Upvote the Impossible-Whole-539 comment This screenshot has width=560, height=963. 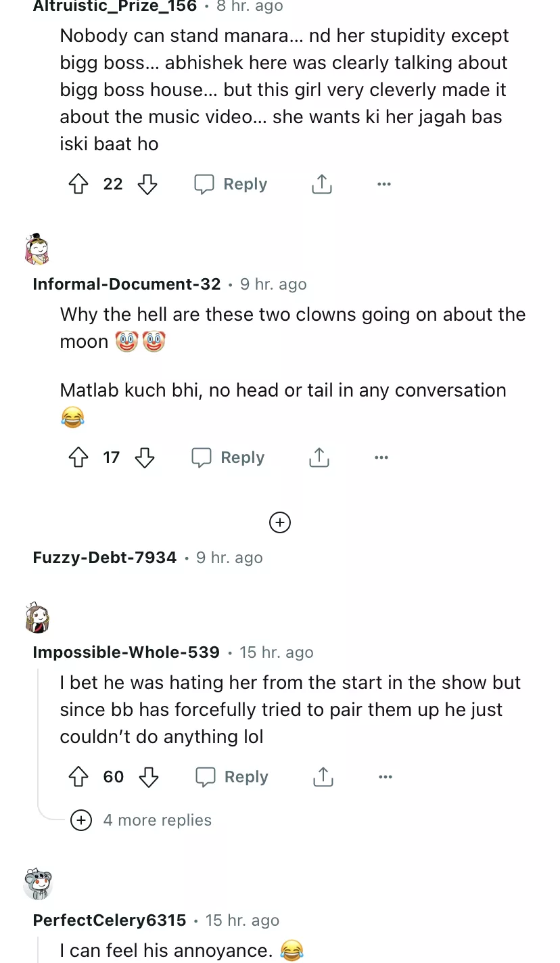79,777
